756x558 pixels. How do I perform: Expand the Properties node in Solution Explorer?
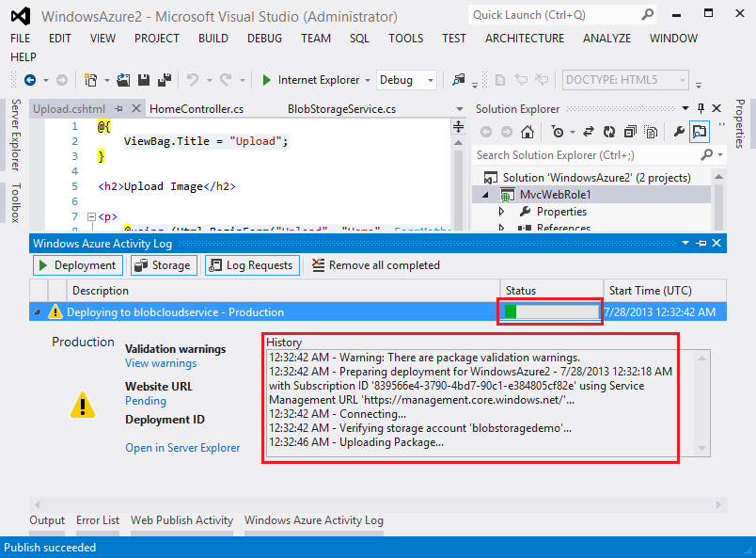(501, 212)
